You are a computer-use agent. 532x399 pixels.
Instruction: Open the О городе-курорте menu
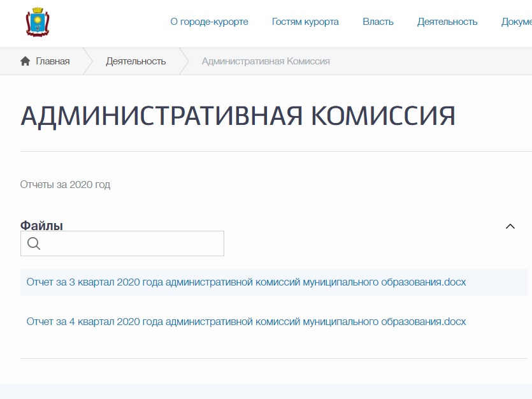pyautogui.click(x=210, y=22)
